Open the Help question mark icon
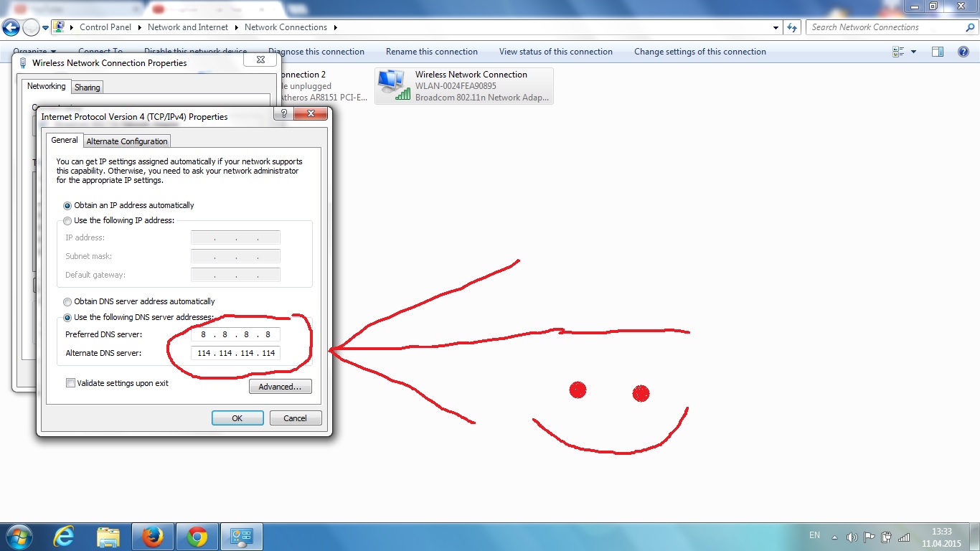 [x=964, y=52]
